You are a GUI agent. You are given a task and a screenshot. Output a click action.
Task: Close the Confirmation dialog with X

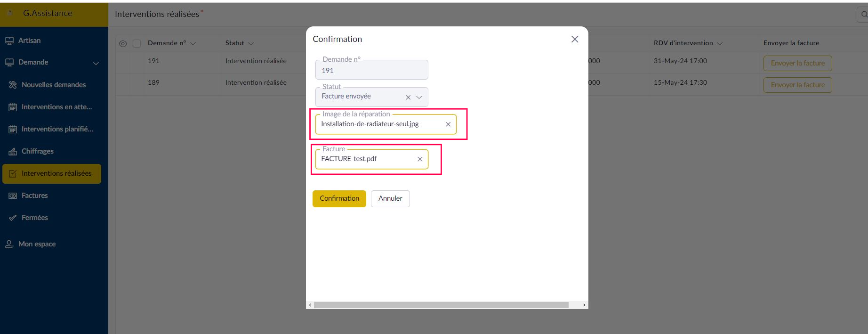point(575,39)
